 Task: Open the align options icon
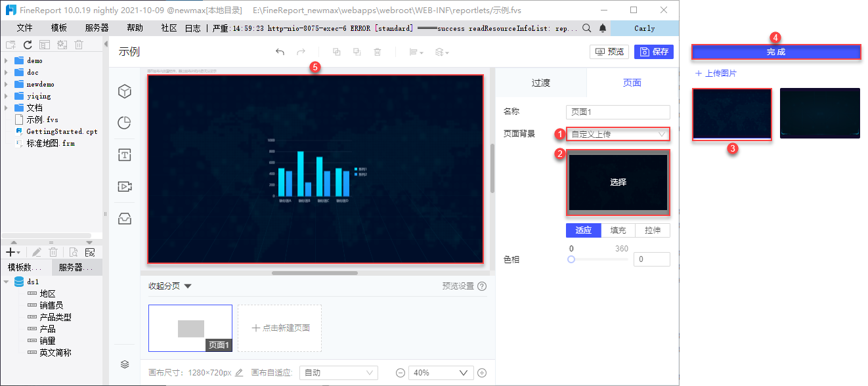click(416, 52)
